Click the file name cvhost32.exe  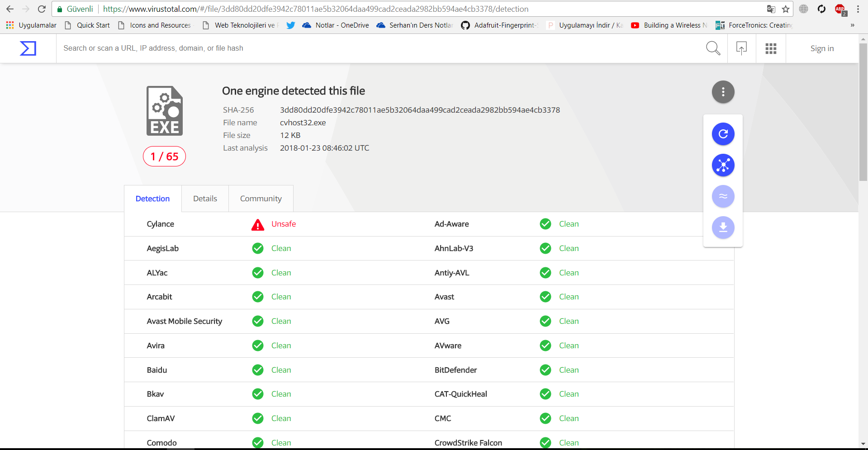(303, 123)
